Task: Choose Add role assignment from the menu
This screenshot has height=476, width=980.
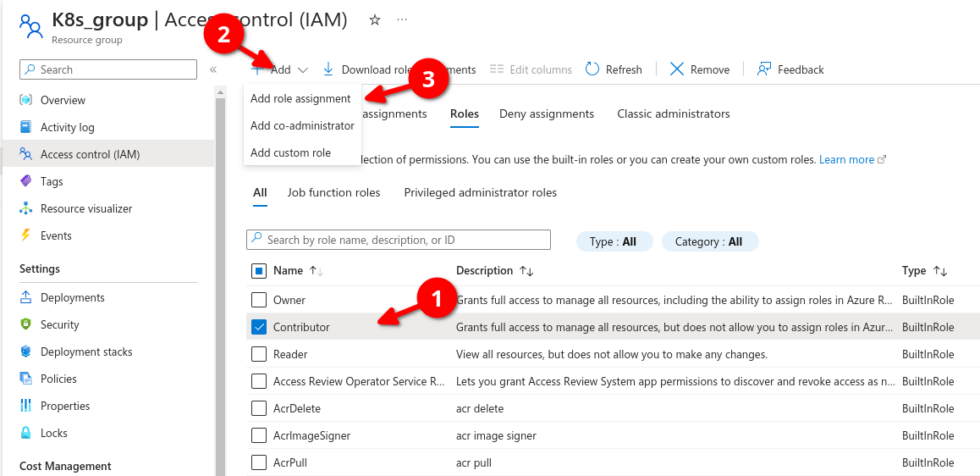Action: (x=300, y=98)
